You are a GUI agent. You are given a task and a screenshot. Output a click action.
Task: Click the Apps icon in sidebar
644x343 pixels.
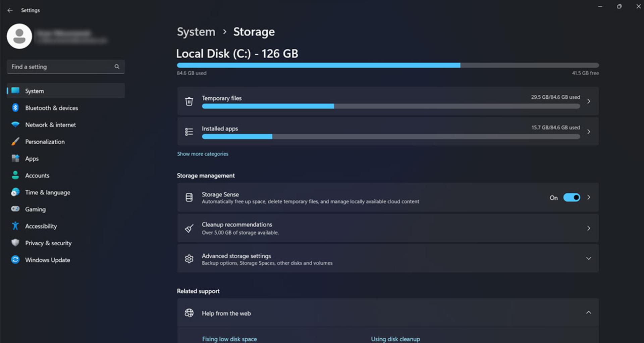point(15,158)
